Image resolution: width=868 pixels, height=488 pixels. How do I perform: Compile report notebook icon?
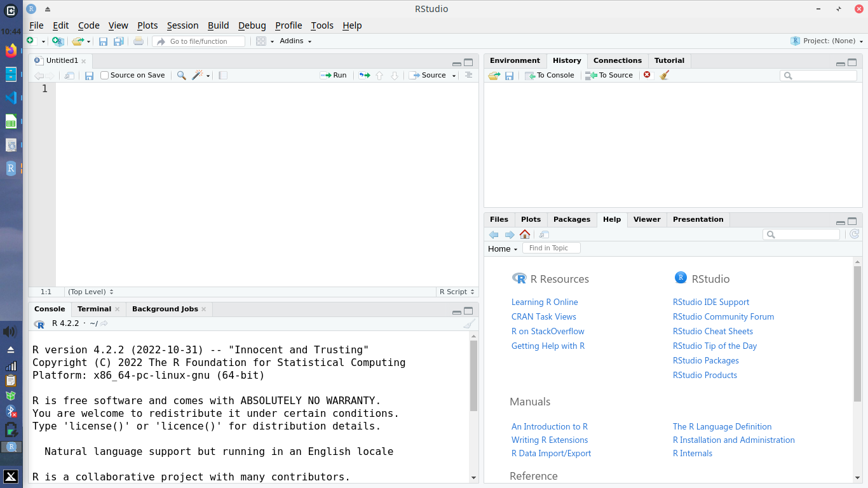223,75
